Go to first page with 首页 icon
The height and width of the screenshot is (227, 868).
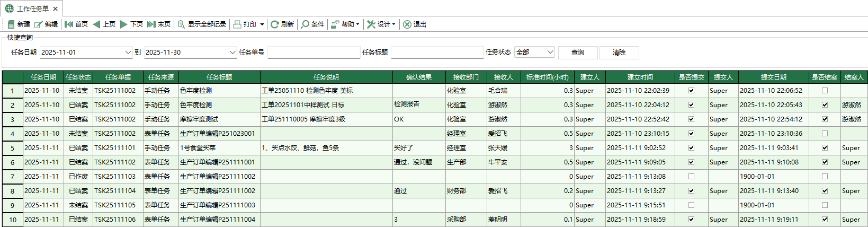69,24
